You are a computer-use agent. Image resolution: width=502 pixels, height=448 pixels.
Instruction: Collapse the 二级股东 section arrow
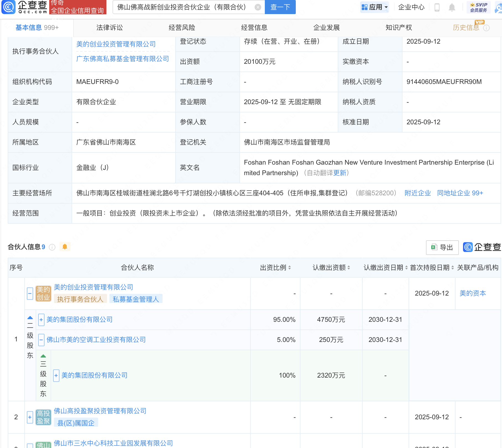[30, 318]
